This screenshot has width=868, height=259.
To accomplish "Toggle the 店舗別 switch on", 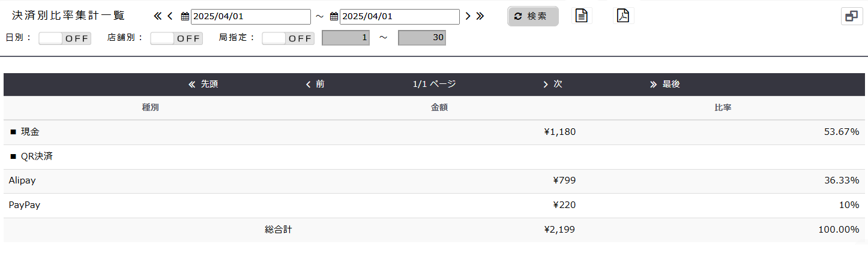I will (176, 38).
